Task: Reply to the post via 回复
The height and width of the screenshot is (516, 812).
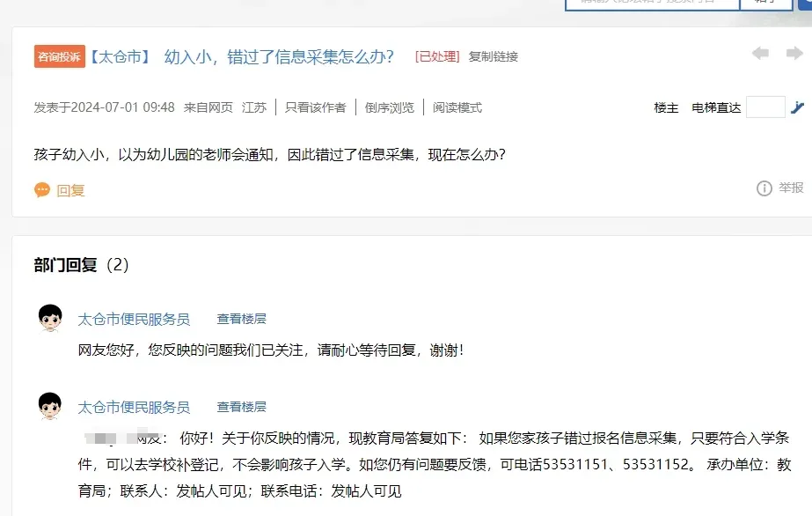Action: pyautogui.click(x=70, y=191)
